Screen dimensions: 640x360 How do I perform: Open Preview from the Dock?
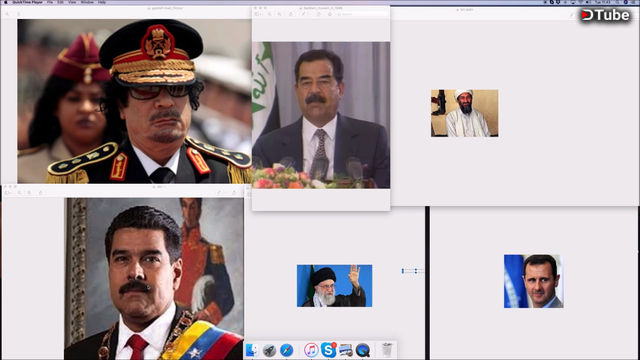(x=346, y=350)
